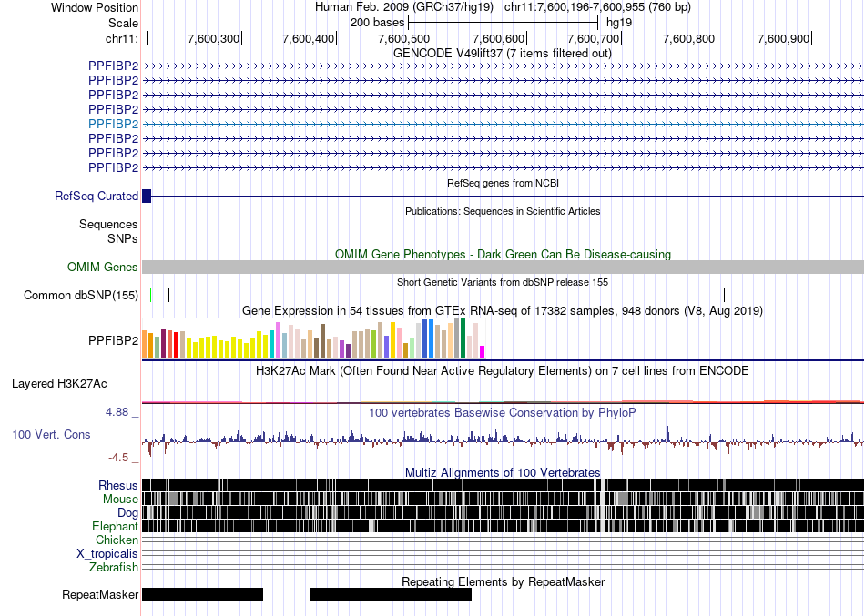Click the 'SNPs' track label
The height and width of the screenshot is (616, 865).
pyautogui.click(x=123, y=238)
